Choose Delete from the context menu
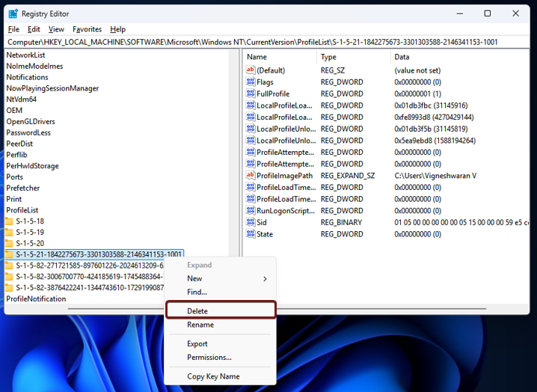537x392 pixels. tap(221, 310)
